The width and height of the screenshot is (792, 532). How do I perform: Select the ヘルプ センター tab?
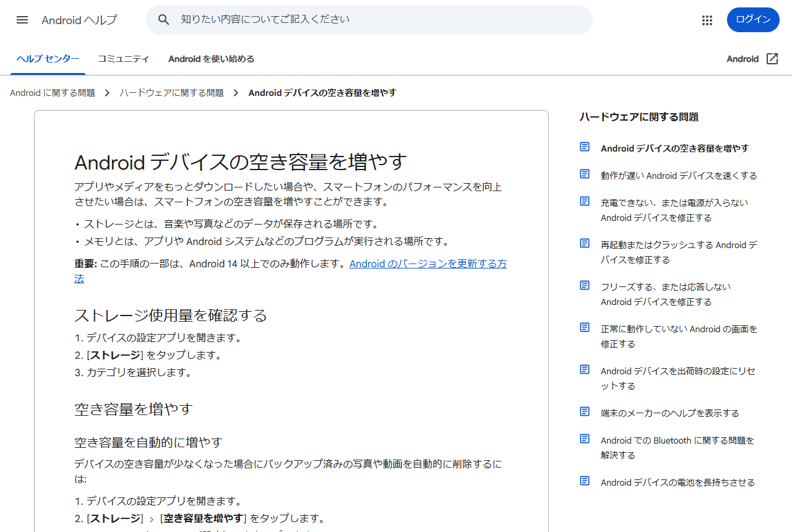[x=48, y=59]
